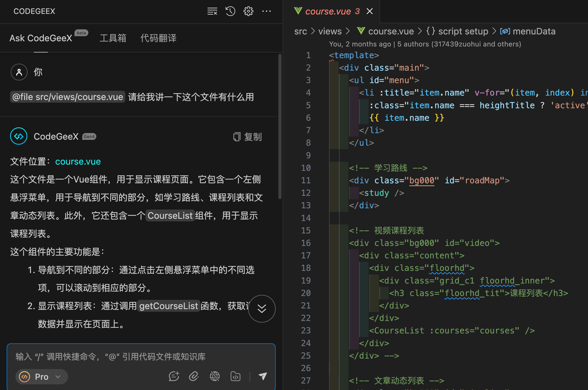
Task: Open the Pro model dropdown
Action: (x=41, y=377)
